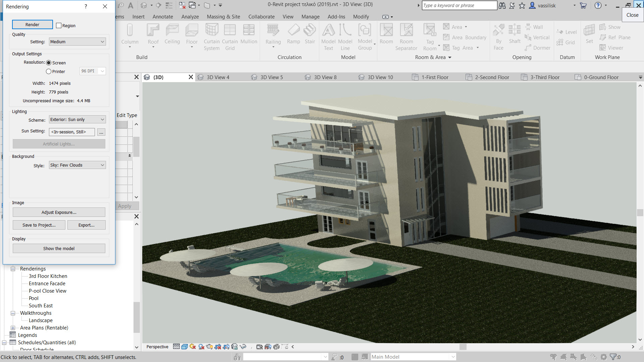This screenshot has width=644, height=362.
Task: Open Sun Setting browse button
Action: click(101, 132)
